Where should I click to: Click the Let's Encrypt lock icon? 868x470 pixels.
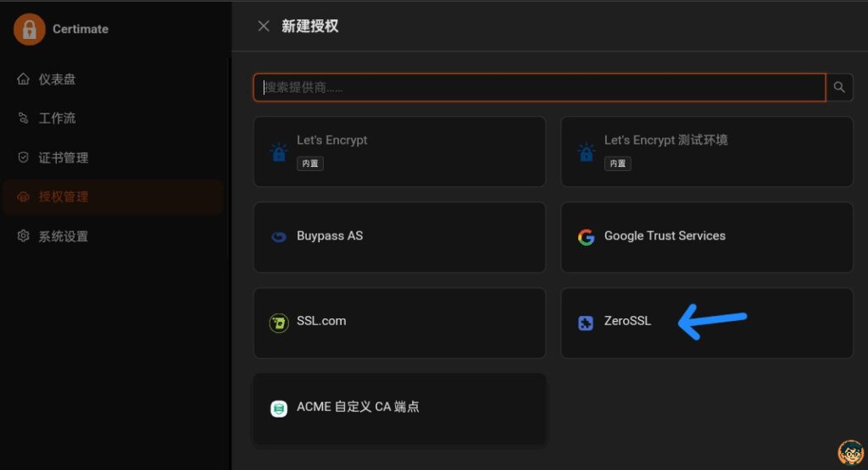pyautogui.click(x=278, y=152)
